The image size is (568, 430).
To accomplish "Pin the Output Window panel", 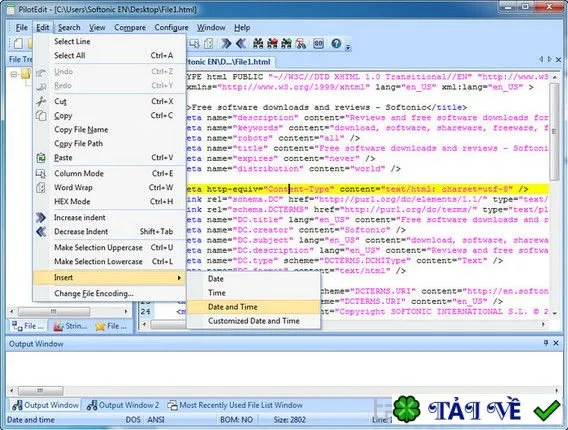I will 546,343.
